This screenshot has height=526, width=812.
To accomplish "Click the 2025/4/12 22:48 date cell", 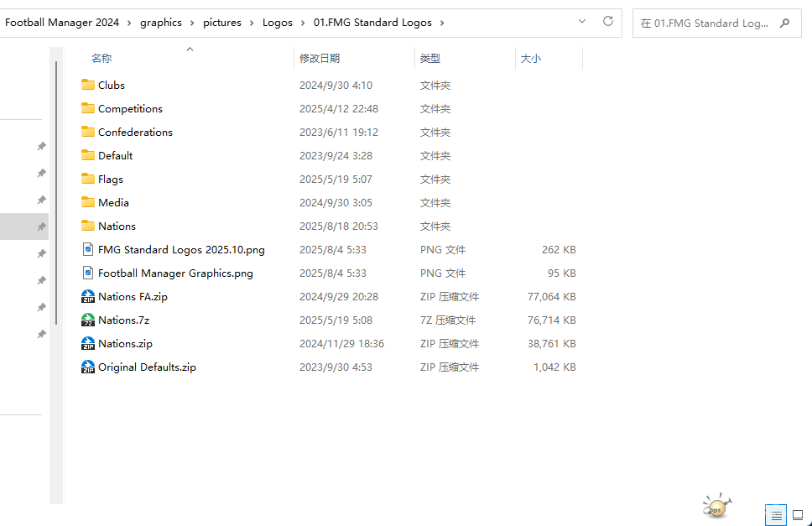I will pyautogui.click(x=339, y=109).
